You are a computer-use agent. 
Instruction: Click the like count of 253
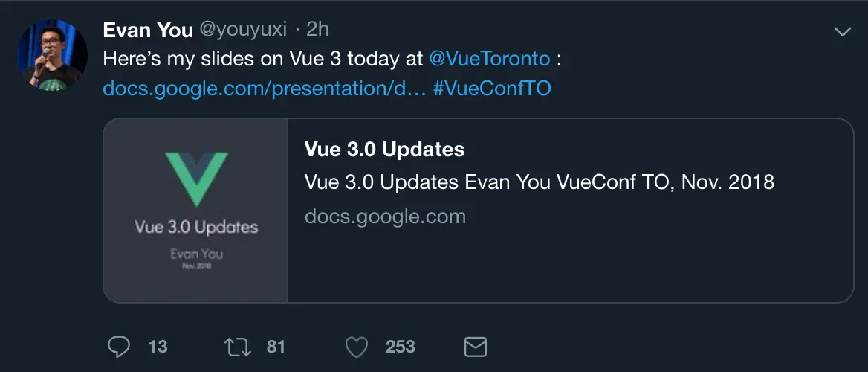(400, 347)
